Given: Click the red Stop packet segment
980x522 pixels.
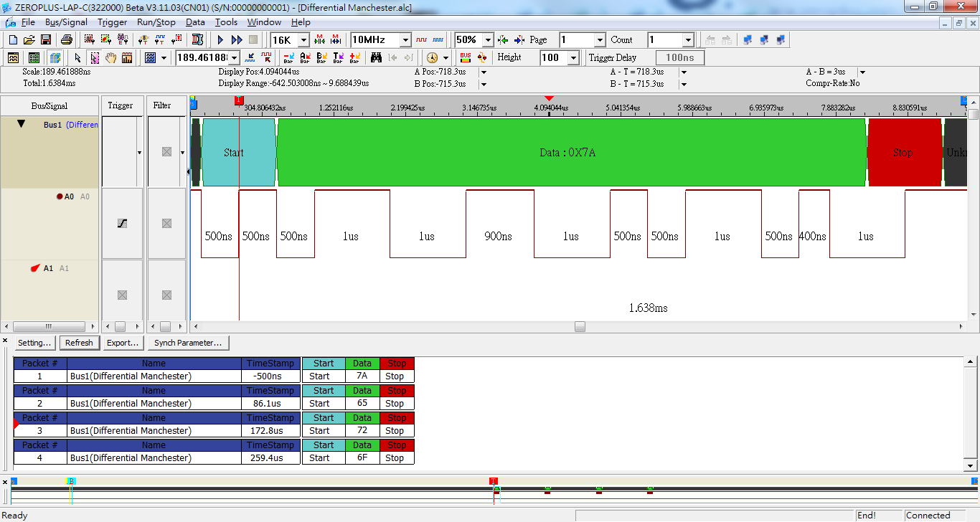Looking at the screenshot, I should pyautogui.click(x=904, y=153).
